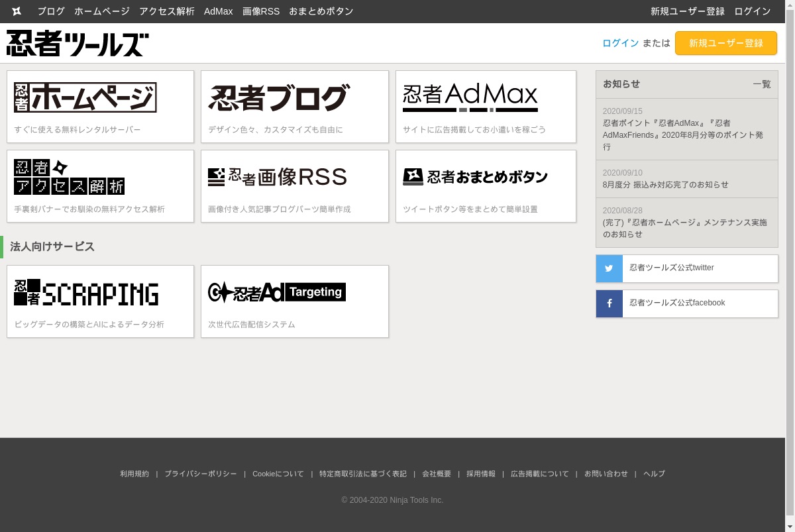Click the デザイン色々、カスタマイズも自由に description
Viewport: 795px width, 532px height.
click(x=276, y=130)
